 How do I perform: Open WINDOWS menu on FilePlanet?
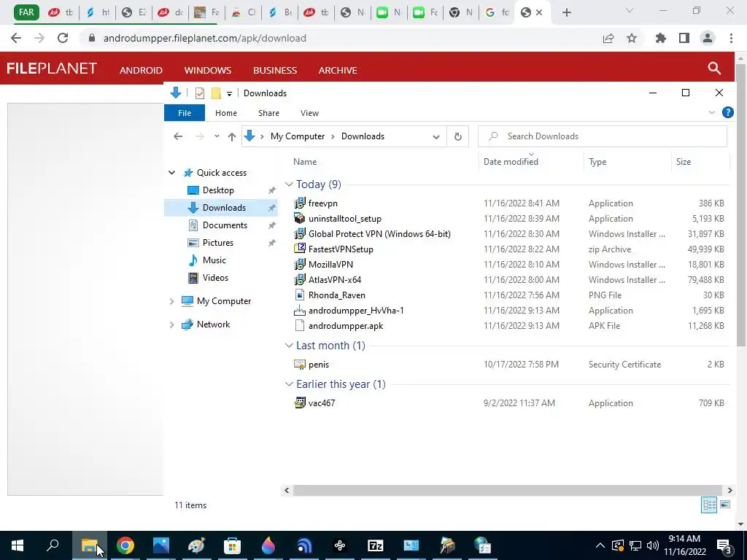pos(208,70)
